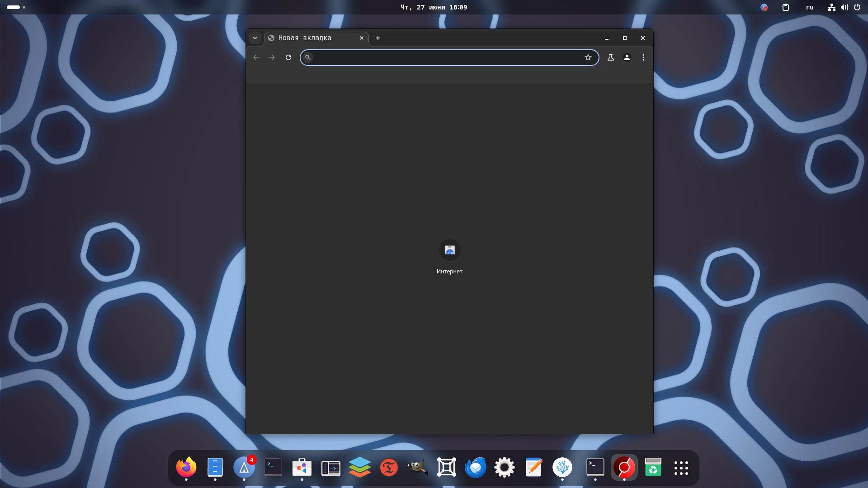Screen dimensions: 868x488
Task: Click the browser forward arrow
Action: [x=272, y=57]
